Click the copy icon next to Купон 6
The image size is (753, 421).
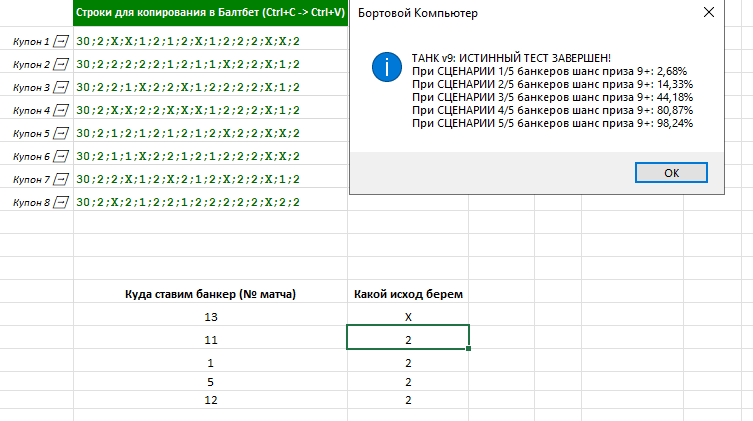61,156
